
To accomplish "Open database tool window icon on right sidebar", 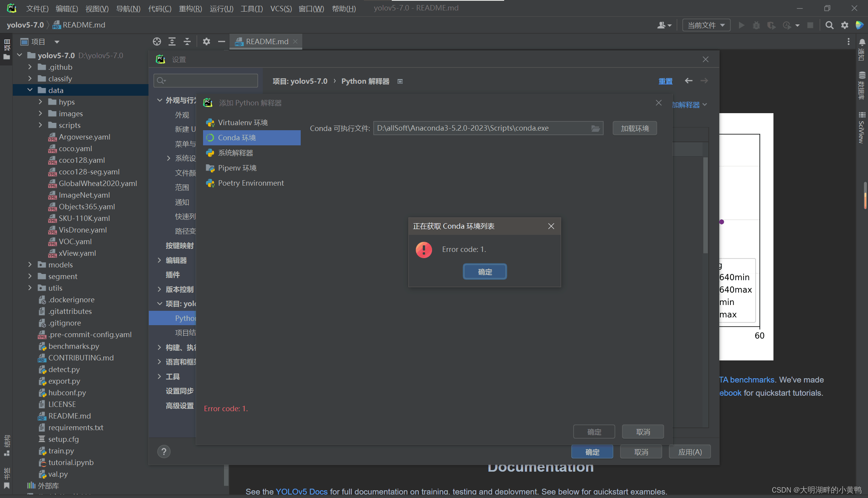I will [x=862, y=75].
